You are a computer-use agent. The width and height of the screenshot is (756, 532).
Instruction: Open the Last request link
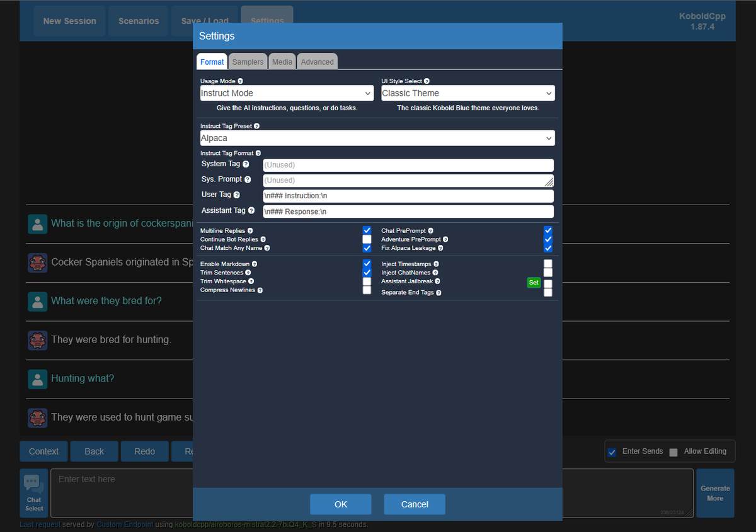(x=40, y=524)
